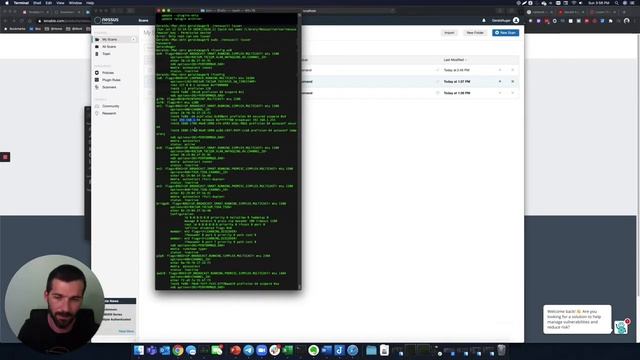The width and height of the screenshot is (640, 360).
Task: Open Google Chrome from the Dock
Action: click(x=178, y=350)
